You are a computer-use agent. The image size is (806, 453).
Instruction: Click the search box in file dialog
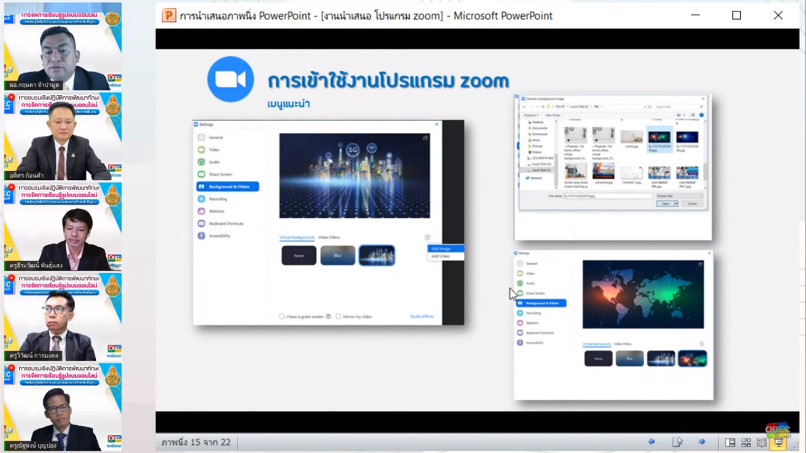[679, 106]
